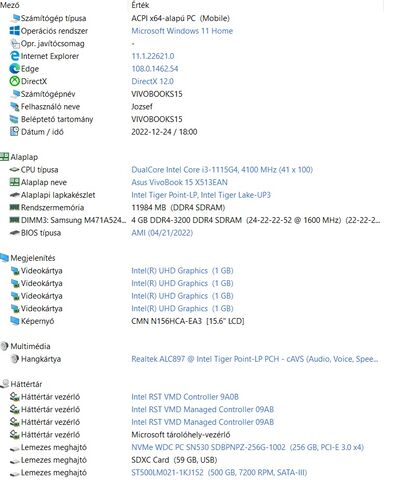Click the Hangkártya speaker icon
This screenshot has height=480, width=398.
15,359
